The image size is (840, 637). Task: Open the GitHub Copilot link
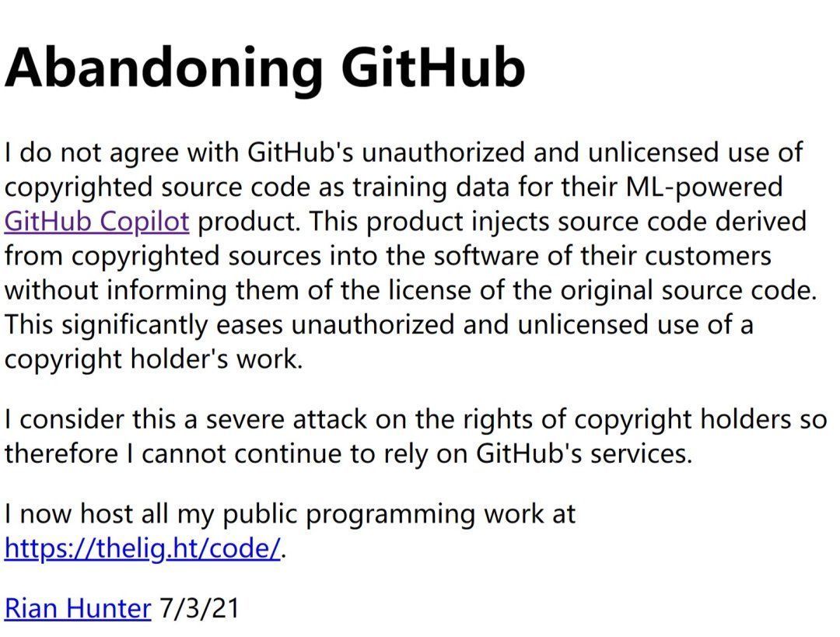97,221
